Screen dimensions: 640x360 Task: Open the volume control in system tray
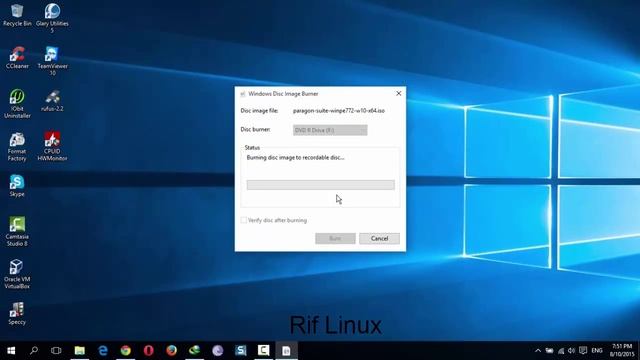point(571,351)
